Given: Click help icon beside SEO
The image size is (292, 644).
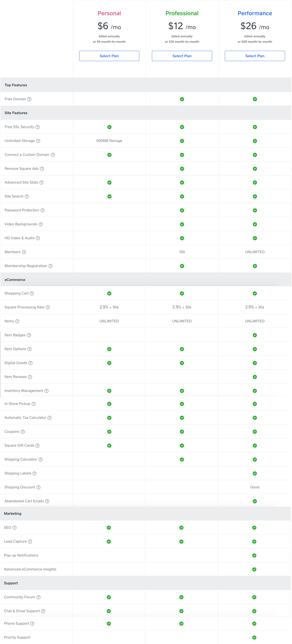Looking at the screenshot, I should [15, 528].
